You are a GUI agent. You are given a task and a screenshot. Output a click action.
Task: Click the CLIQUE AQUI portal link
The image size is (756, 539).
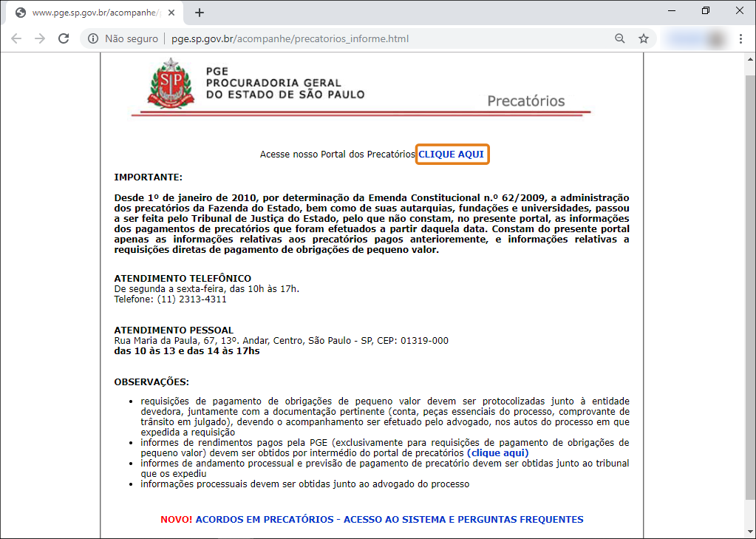pos(452,155)
